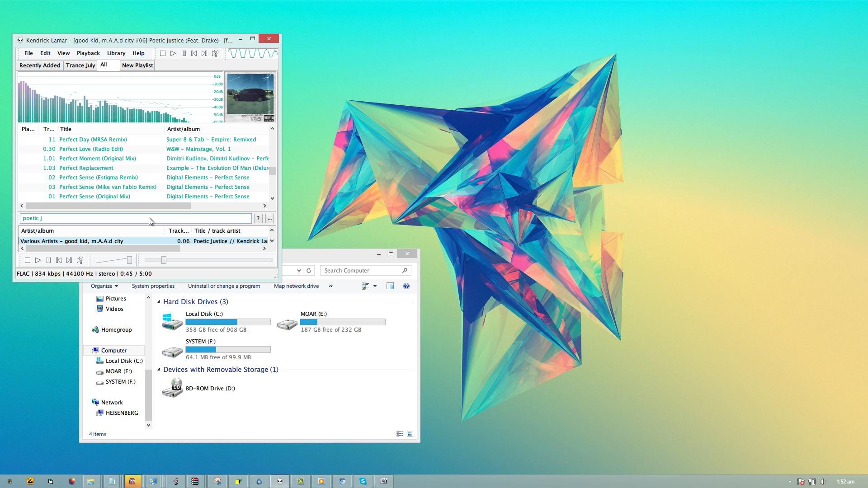This screenshot has width=868, height=488.
Task: Click the Stop button in the top toolbar
Action: pyautogui.click(x=163, y=53)
